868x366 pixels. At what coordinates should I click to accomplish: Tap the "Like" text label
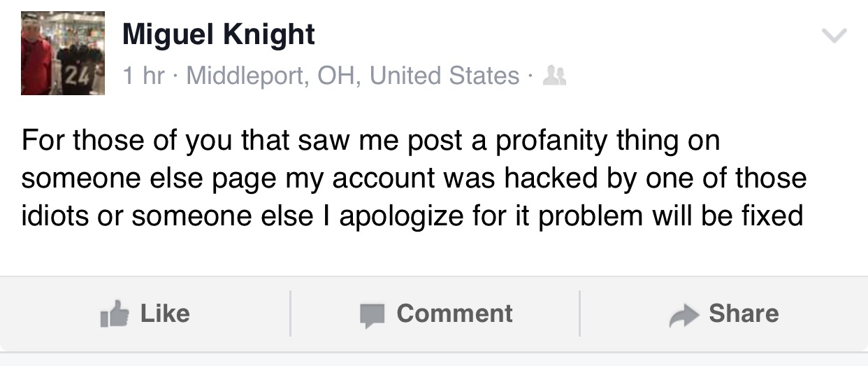tap(165, 314)
